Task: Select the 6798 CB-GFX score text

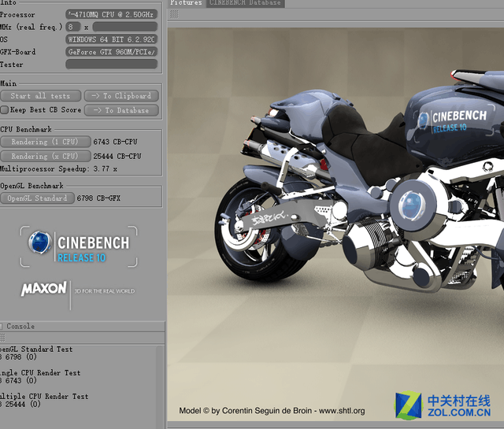Action: (x=98, y=198)
